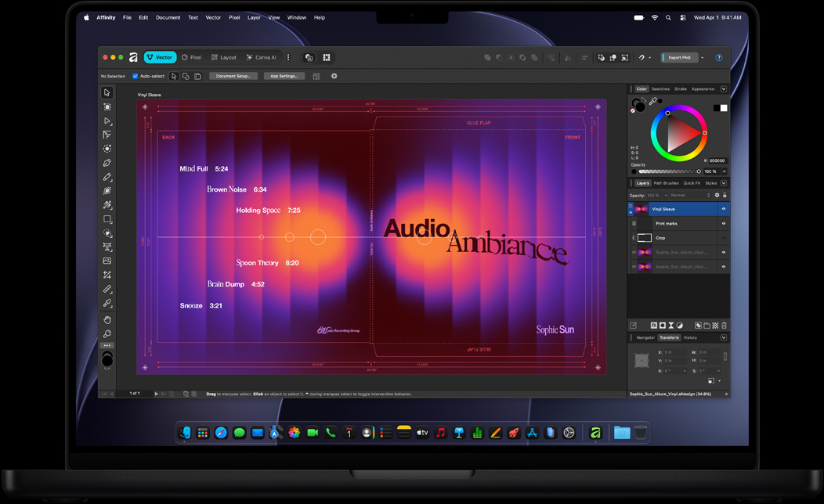
Task: Open the Export PNG dropdown arrow
Action: [x=703, y=58]
